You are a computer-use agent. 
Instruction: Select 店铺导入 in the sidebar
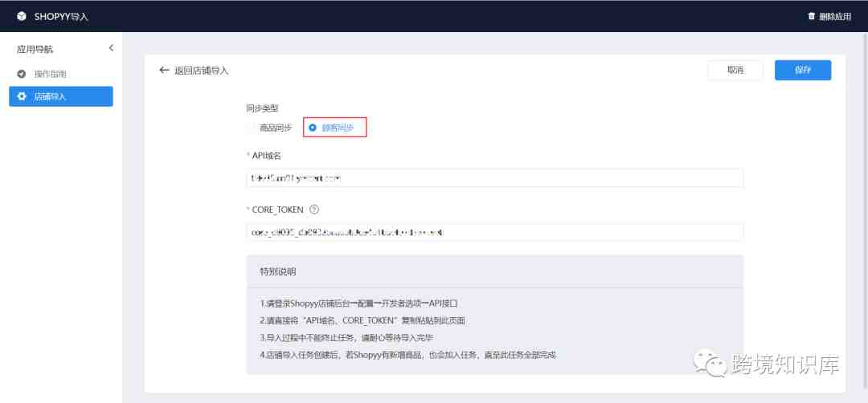tap(61, 96)
